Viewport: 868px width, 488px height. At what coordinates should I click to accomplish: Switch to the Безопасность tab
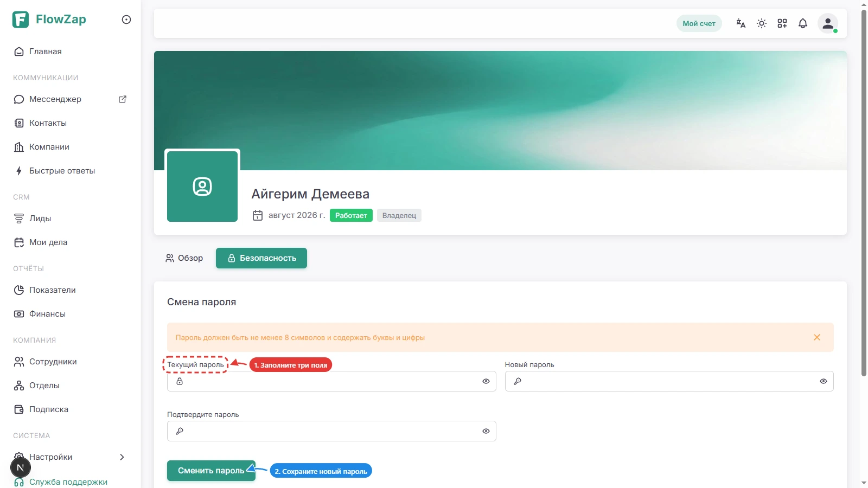point(261,258)
